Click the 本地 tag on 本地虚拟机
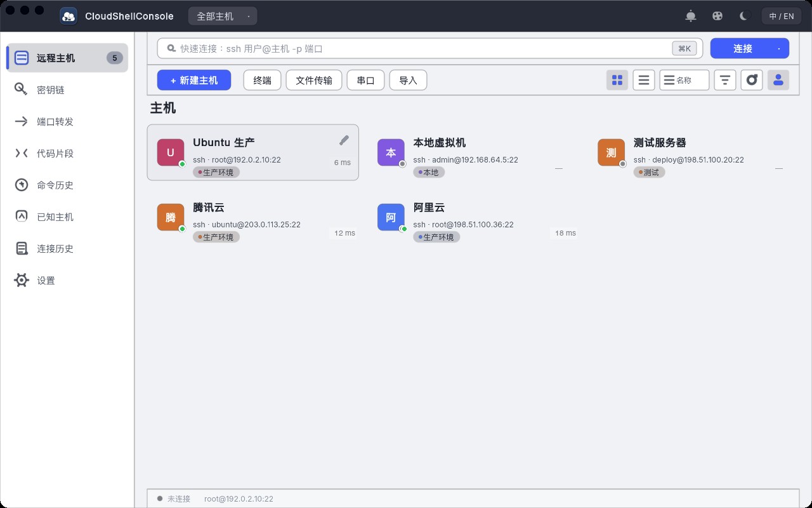The width and height of the screenshot is (812, 508). pos(429,172)
